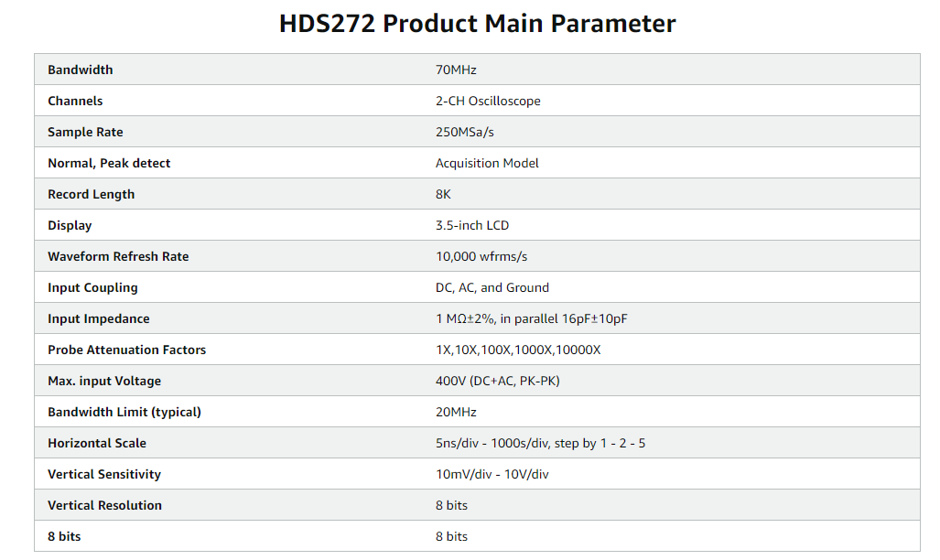Click the 70MHz bandwidth value

(456, 70)
